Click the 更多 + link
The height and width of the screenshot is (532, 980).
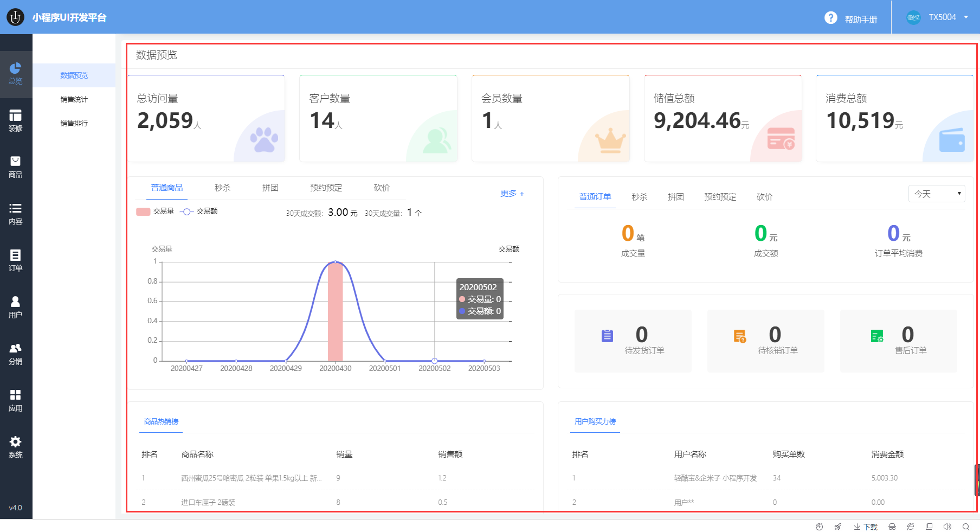512,194
